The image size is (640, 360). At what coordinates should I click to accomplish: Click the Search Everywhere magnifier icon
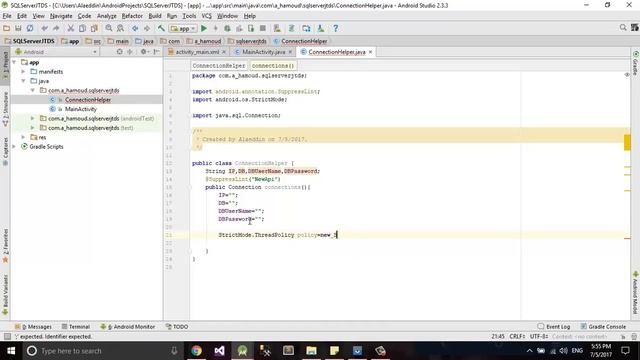tap(623, 27)
